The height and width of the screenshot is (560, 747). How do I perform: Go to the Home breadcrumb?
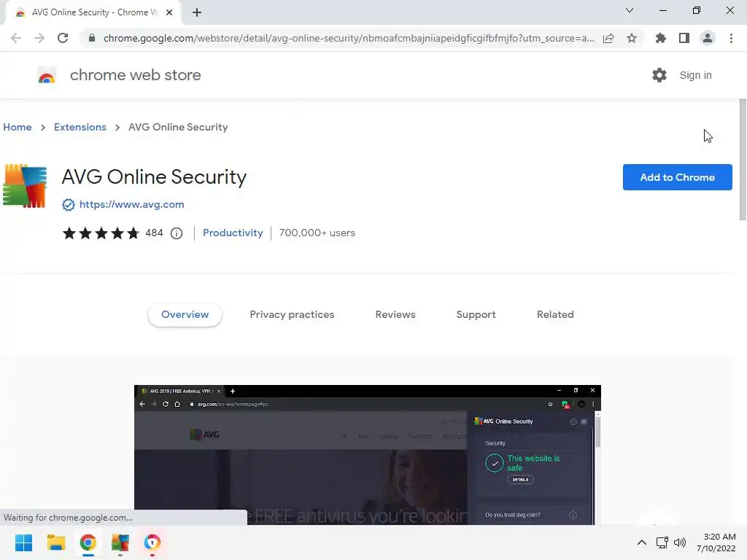(x=18, y=127)
